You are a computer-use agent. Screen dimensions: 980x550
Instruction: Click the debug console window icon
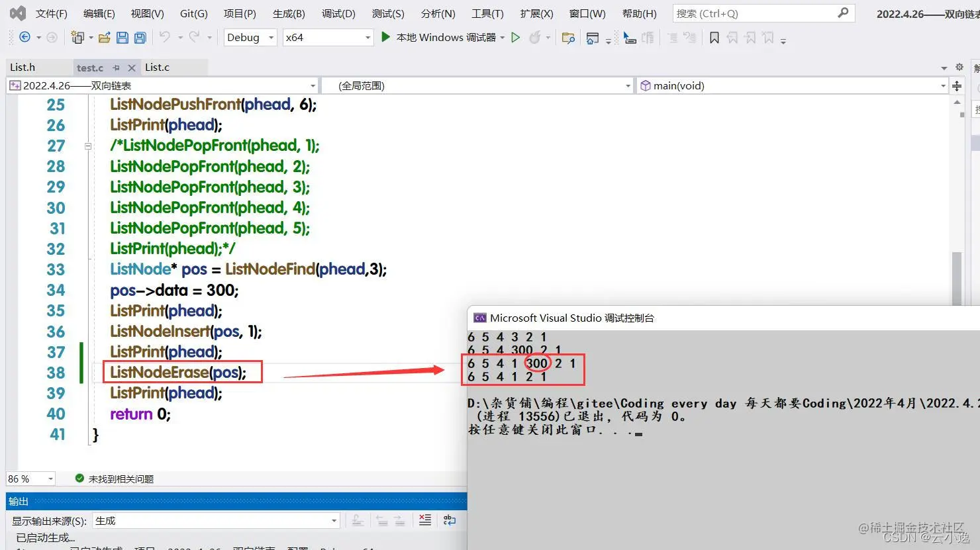click(x=480, y=318)
